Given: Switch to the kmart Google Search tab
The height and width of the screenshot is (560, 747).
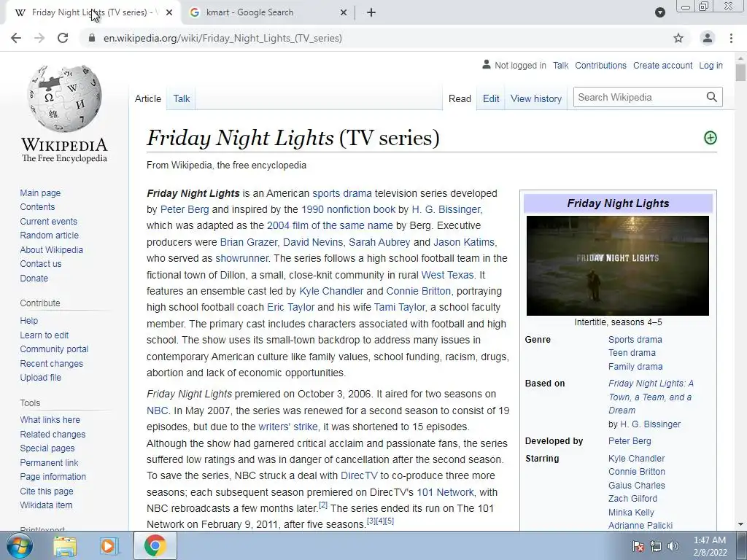Looking at the screenshot, I should point(267,12).
